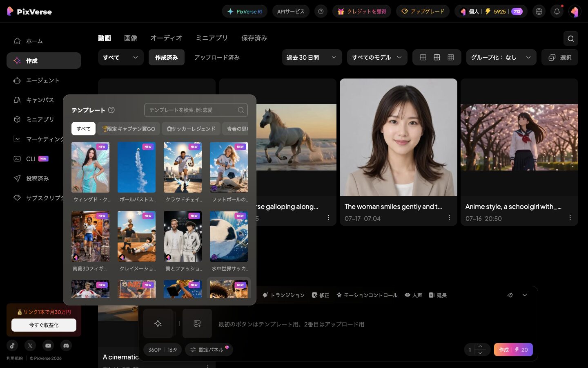588x368 pixels.
Task: Open options menu for the horse galloping video
Action: tap(328, 218)
